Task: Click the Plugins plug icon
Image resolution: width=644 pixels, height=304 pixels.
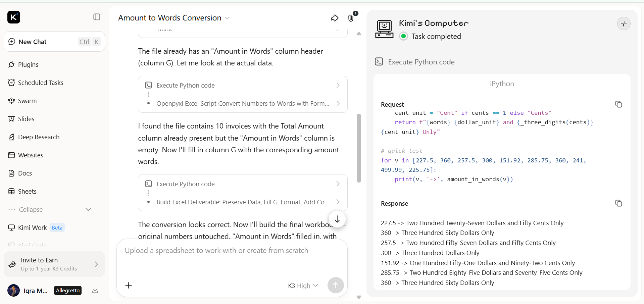Action: (11, 64)
